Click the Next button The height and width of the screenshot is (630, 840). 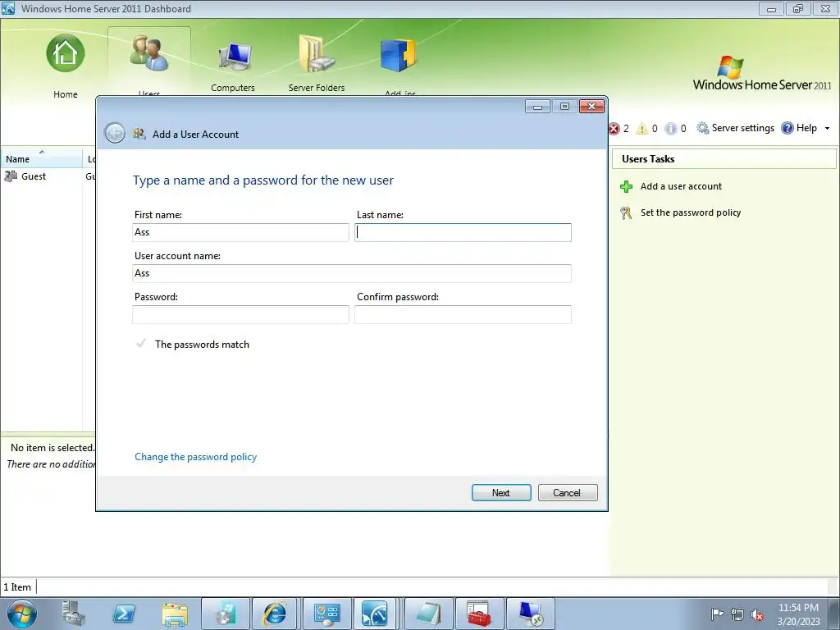click(501, 493)
